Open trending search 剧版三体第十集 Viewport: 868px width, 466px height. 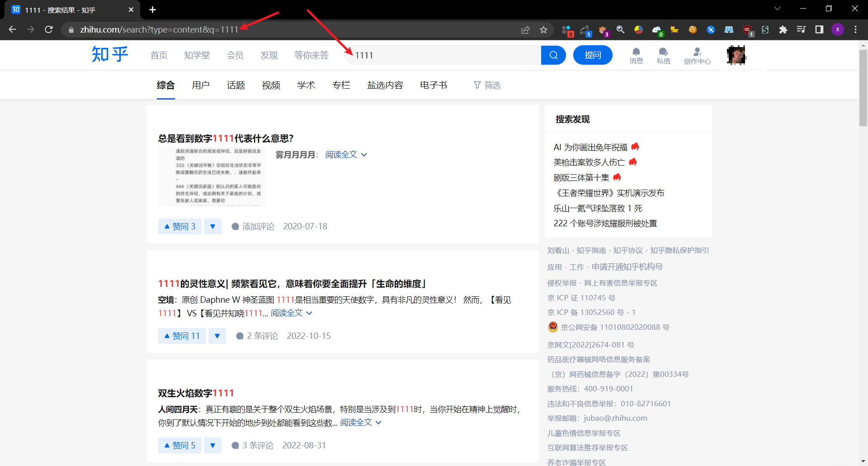pos(581,177)
